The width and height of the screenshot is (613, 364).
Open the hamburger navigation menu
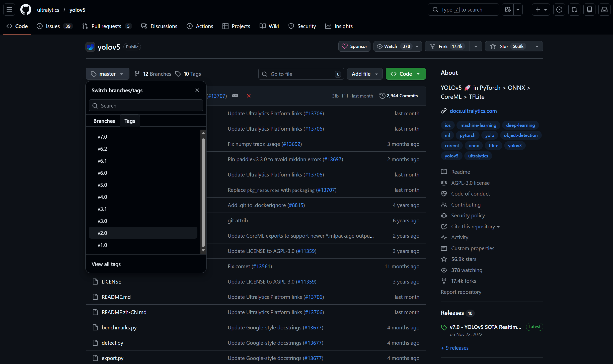9,10
